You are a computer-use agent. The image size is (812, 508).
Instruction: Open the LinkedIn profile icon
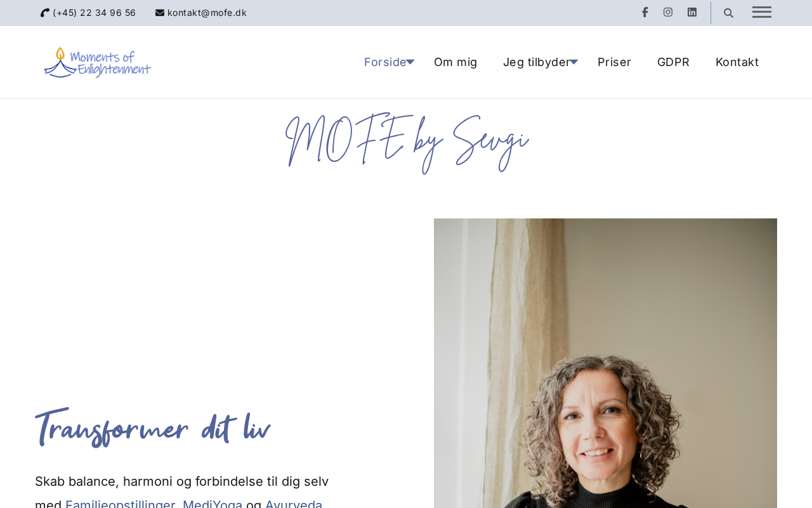[x=692, y=12]
